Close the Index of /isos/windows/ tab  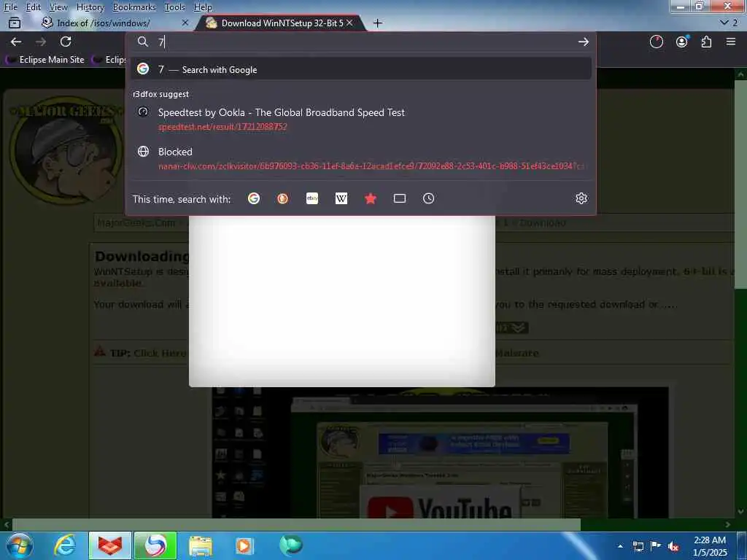pos(185,23)
